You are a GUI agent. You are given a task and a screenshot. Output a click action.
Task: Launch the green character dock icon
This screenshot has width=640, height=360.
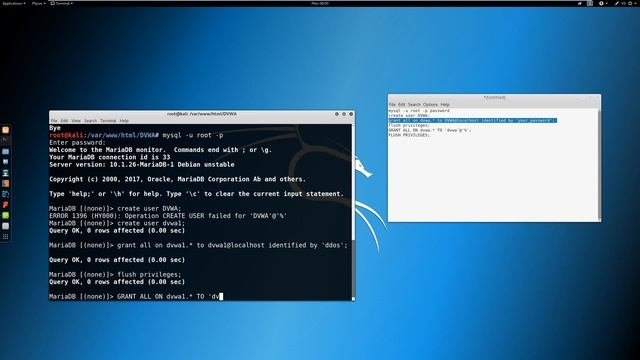pyautogui.click(x=5, y=173)
